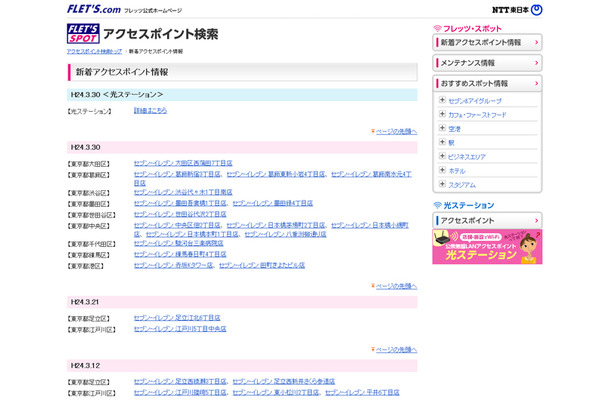Image resolution: width=610 pixels, height=400 pixels.
Task: Open セブン-イレブン 日本橋茅場町2丁目店 link
Action: pyautogui.click(x=276, y=225)
